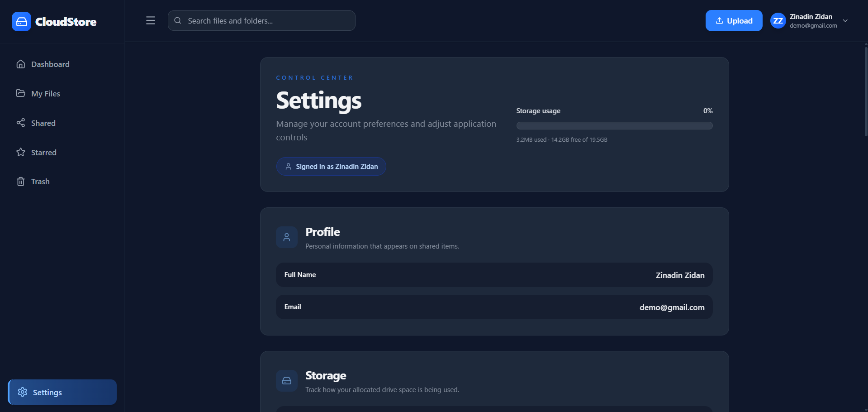The height and width of the screenshot is (412, 868).
Task: Click the Shared share icon
Action: (x=21, y=123)
